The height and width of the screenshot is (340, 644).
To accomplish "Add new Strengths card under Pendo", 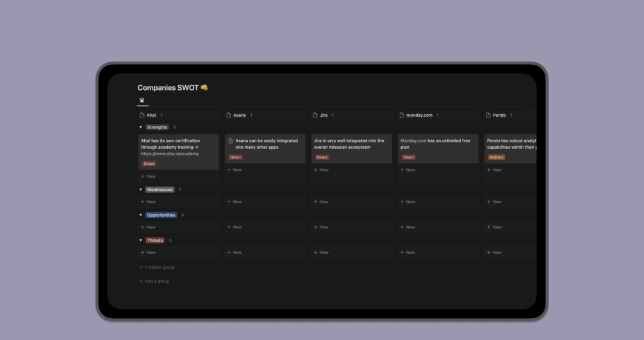I will [x=495, y=170].
